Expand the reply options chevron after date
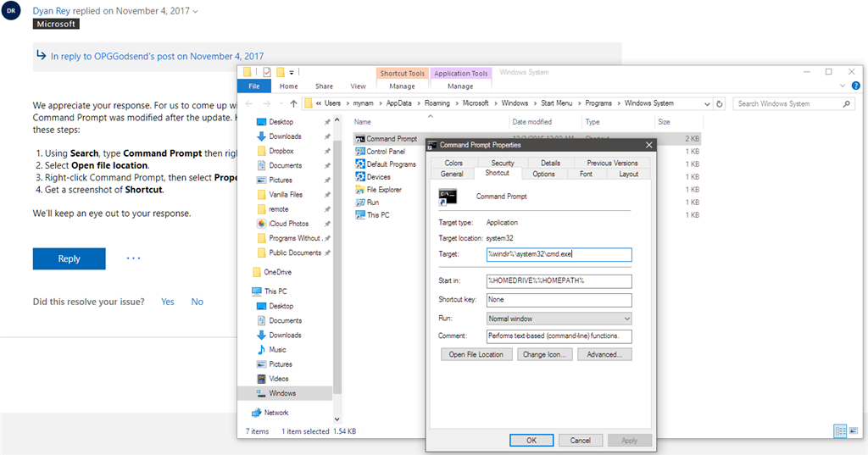 coord(195,12)
